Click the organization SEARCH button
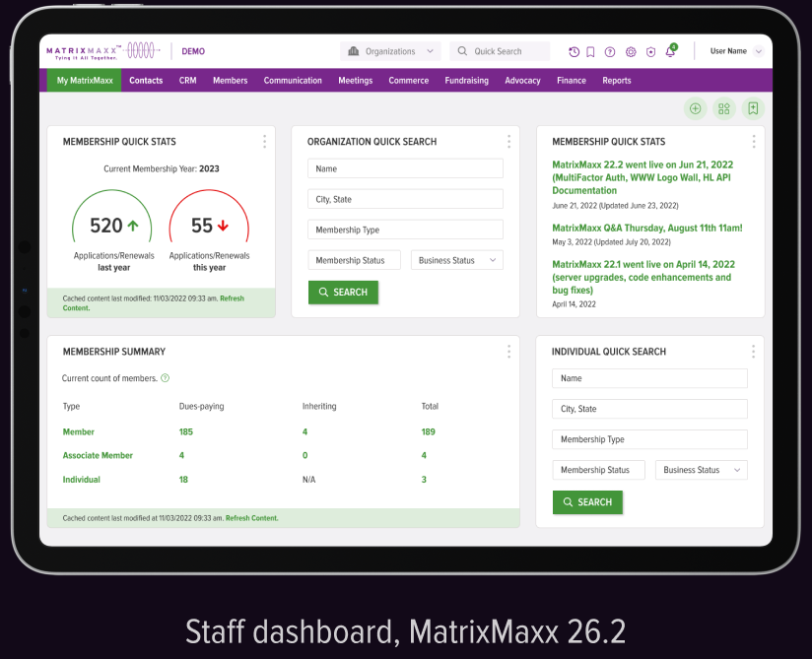Viewport: 812px width, 659px height. click(343, 293)
